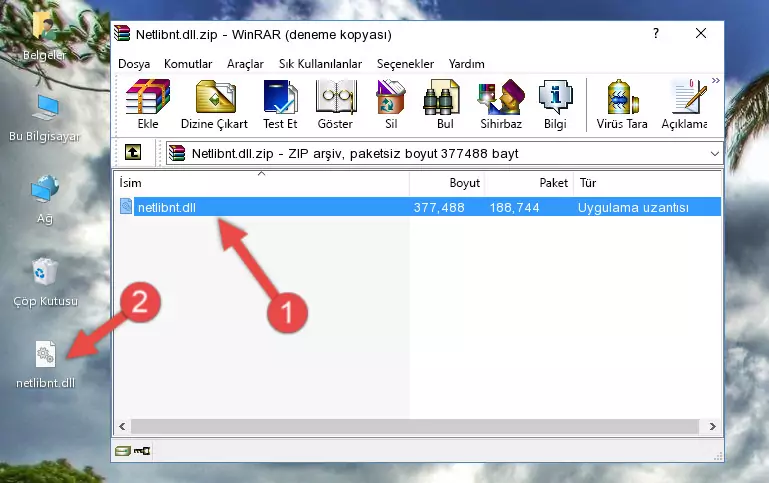Click the Uygulama uzantısı type cell
769x483 pixels.
click(x=633, y=207)
